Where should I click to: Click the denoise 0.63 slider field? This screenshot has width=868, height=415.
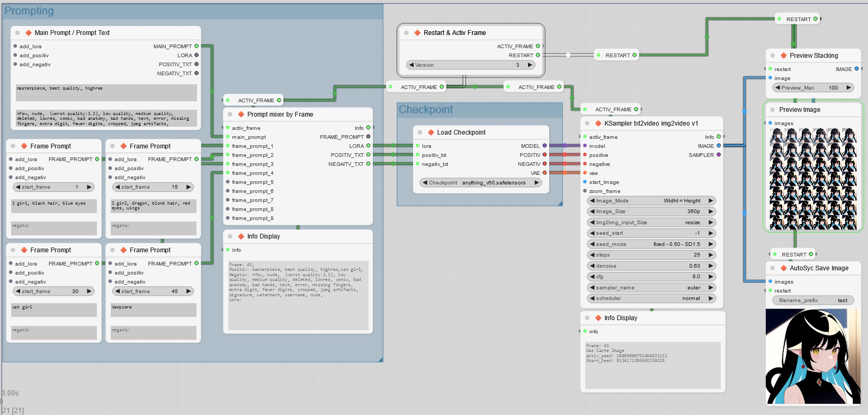651,266
